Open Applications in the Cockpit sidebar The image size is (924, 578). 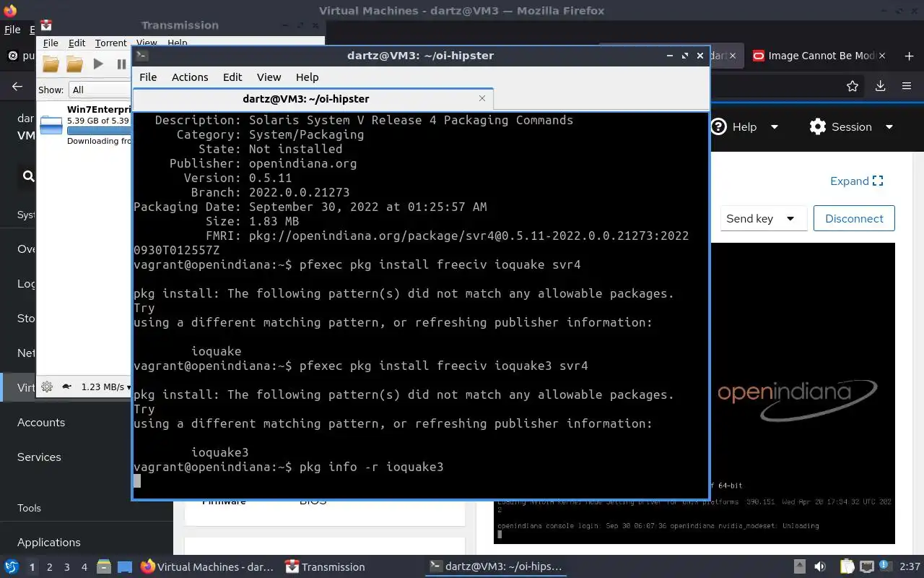point(49,542)
